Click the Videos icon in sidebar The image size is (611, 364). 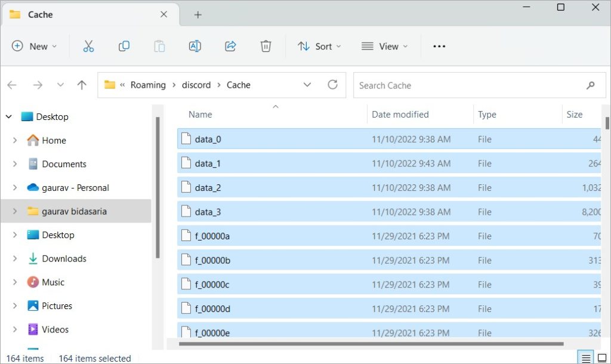point(33,329)
